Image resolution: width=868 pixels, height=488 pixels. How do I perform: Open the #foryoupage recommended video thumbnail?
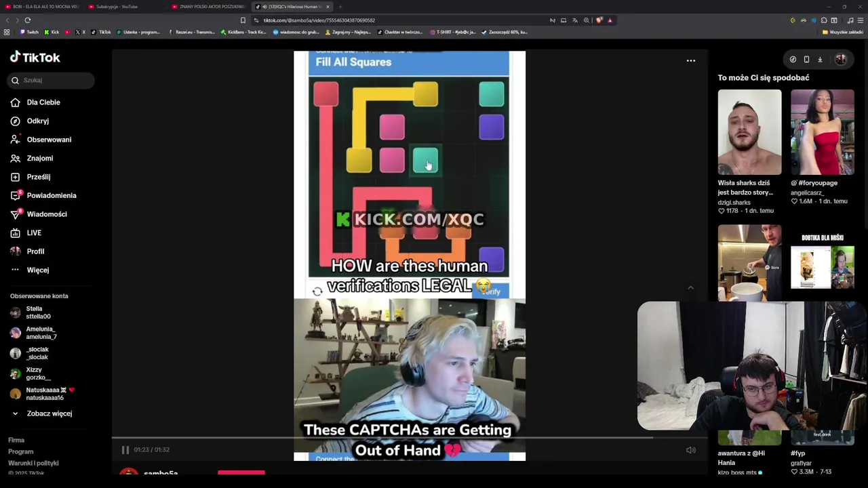[823, 132]
